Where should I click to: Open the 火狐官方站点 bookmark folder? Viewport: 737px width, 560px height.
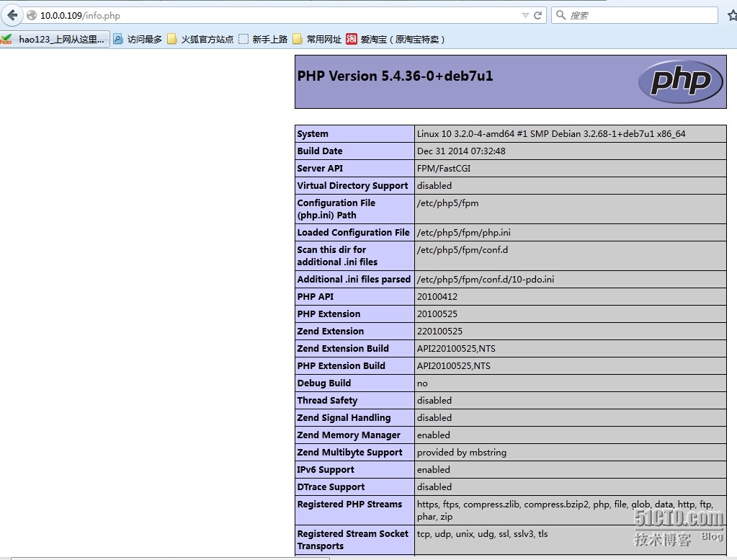click(x=201, y=39)
